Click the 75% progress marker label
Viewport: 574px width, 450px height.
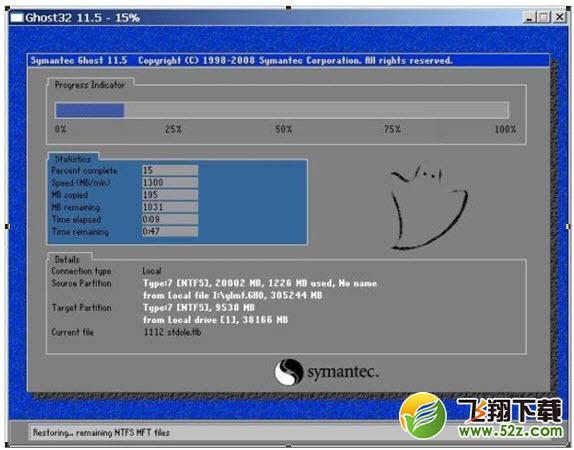(x=392, y=129)
